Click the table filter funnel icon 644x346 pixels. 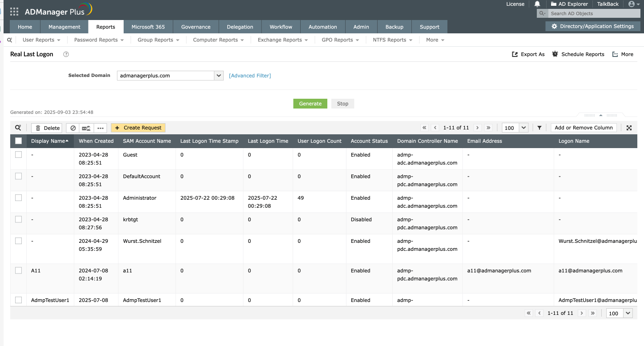click(539, 128)
